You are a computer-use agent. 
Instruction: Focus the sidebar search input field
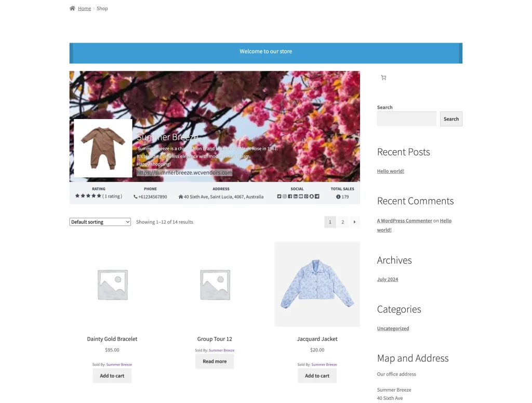(407, 119)
